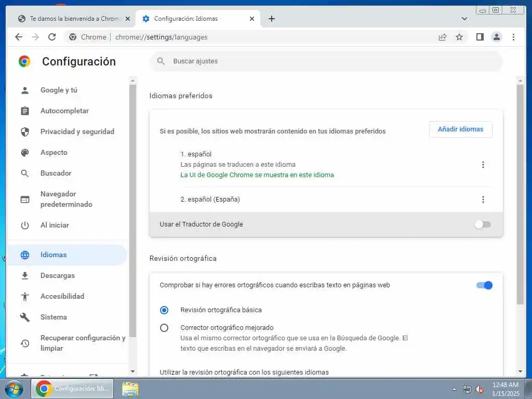Click the Buscador magnifier icon
Screen dimensions: 532x399
(25, 174)
